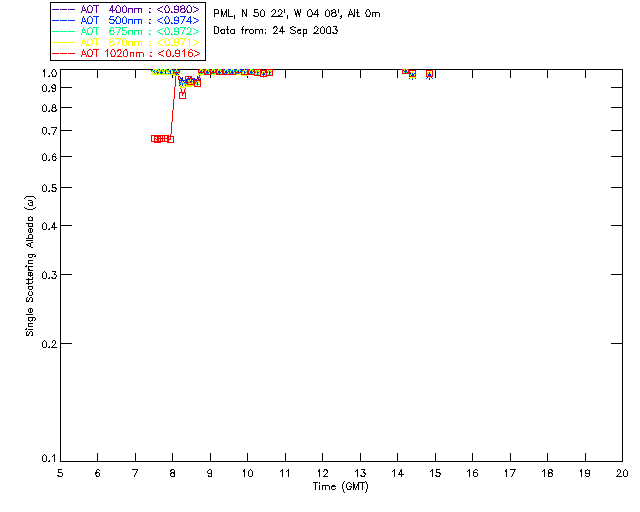Click the 12 x-axis tick label
The image size is (640, 512).
click(322, 473)
